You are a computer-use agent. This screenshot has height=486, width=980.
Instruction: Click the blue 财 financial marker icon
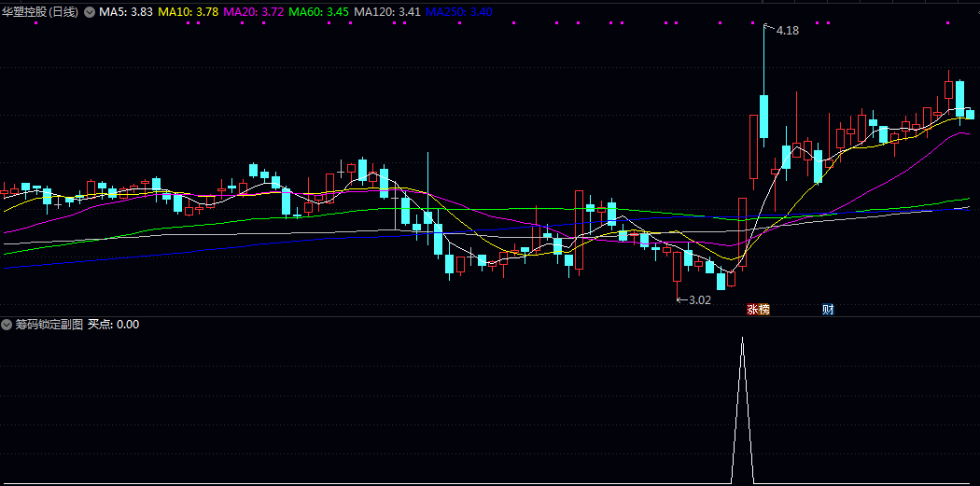pyautogui.click(x=828, y=310)
